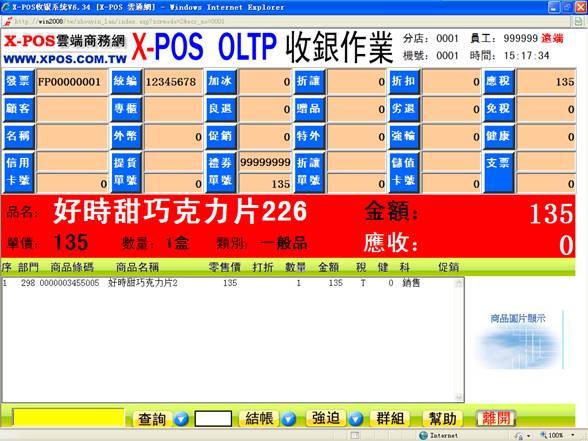The image size is (588, 441).
Task: Select the blue 贈品 gift button
Action: click(x=309, y=109)
